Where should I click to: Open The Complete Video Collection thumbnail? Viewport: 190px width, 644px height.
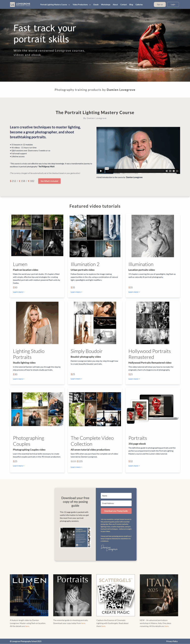point(95,409)
